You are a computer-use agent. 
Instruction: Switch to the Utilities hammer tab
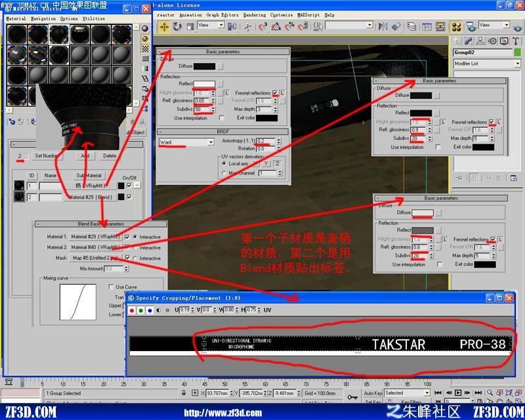click(516, 41)
